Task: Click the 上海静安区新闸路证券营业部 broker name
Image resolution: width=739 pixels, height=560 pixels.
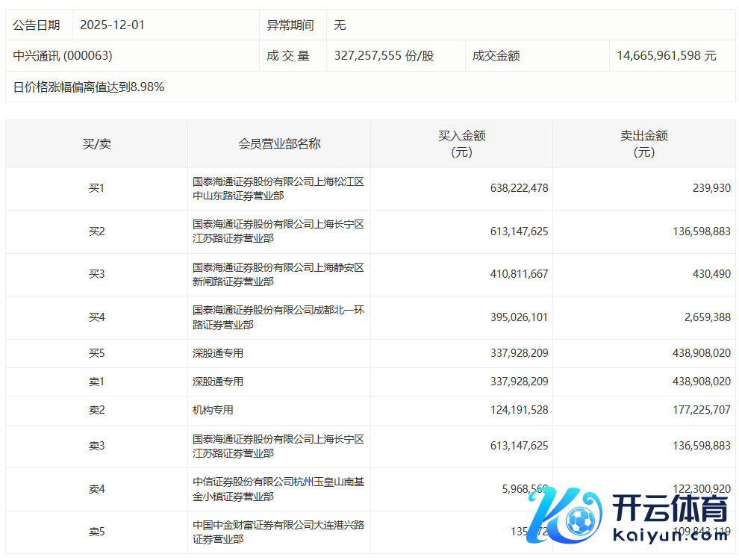Action: pos(278,274)
